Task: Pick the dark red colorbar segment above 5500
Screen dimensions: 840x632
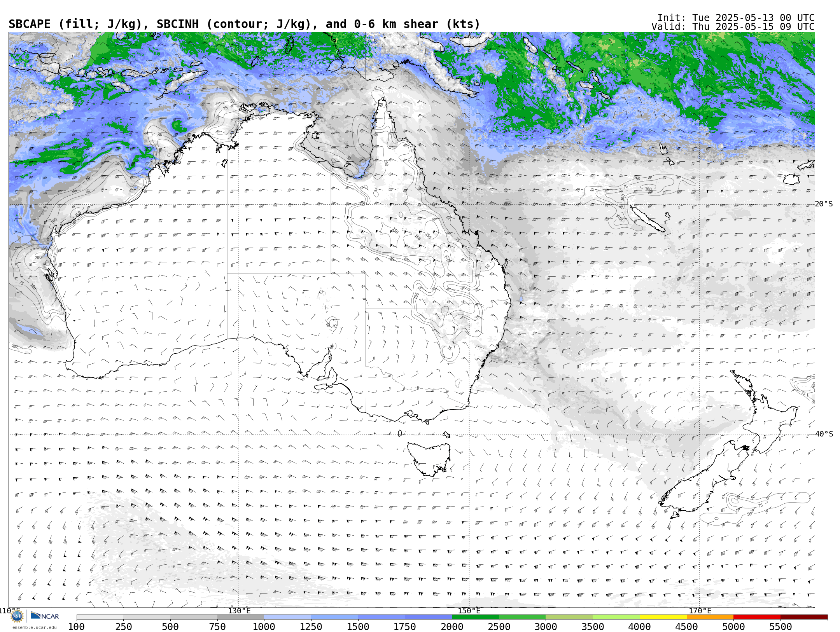Action: [804, 617]
